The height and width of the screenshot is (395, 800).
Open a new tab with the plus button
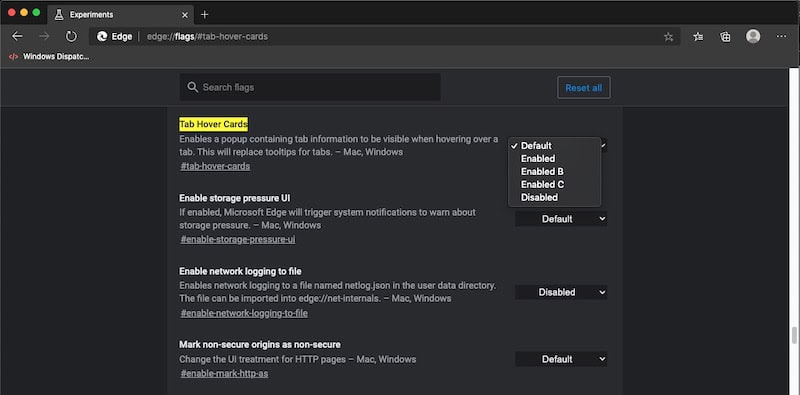pos(205,14)
